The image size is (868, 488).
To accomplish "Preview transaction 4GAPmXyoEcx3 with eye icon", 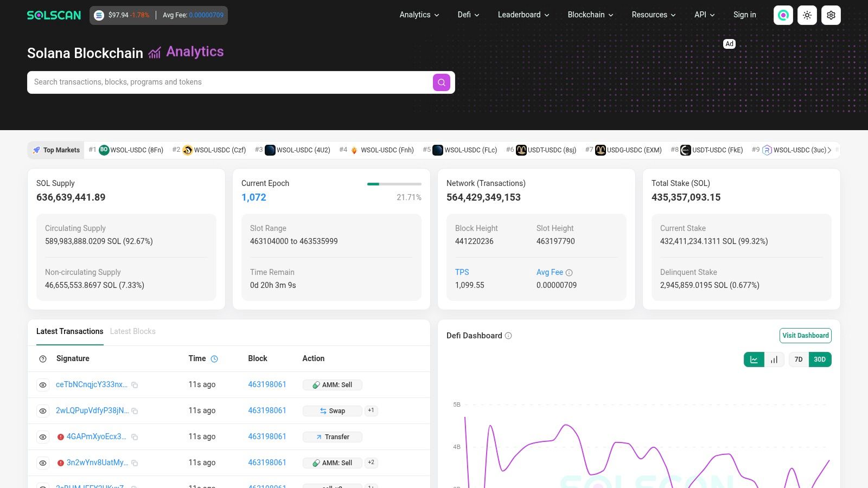I will pos(43,437).
